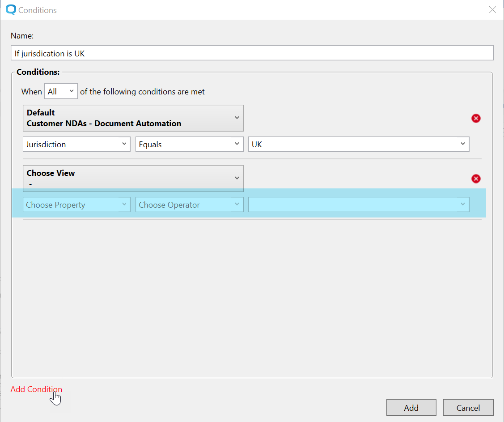This screenshot has width=504, height=422.
Task: Click the Add Condition link
Action: click(x=36, y=389)
